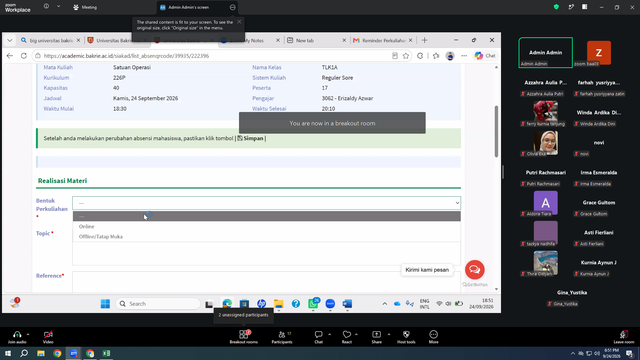Leave the breakout room
Image resolution: width=640 pixels, height=360 pixels.
[x=624, y=337]
